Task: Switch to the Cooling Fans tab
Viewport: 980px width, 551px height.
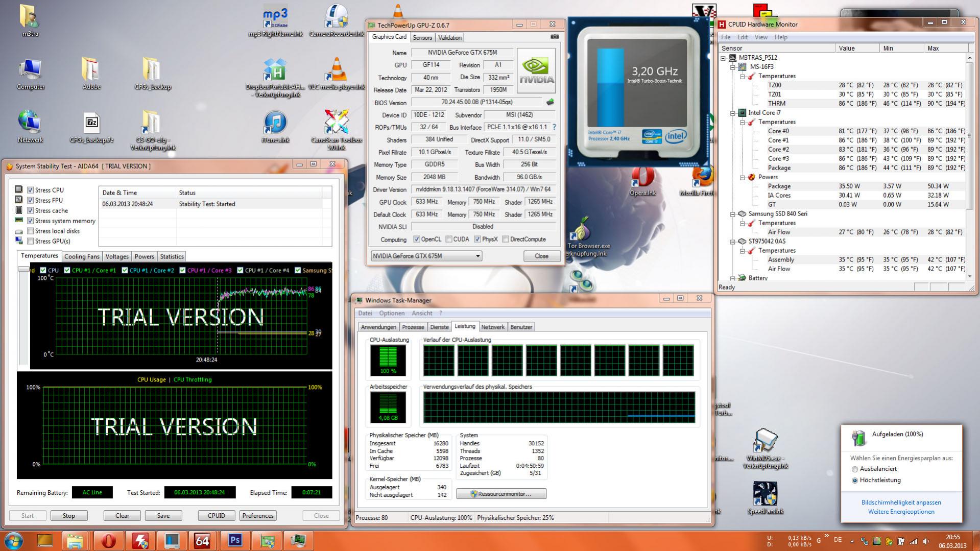Action: click(82, 256)
